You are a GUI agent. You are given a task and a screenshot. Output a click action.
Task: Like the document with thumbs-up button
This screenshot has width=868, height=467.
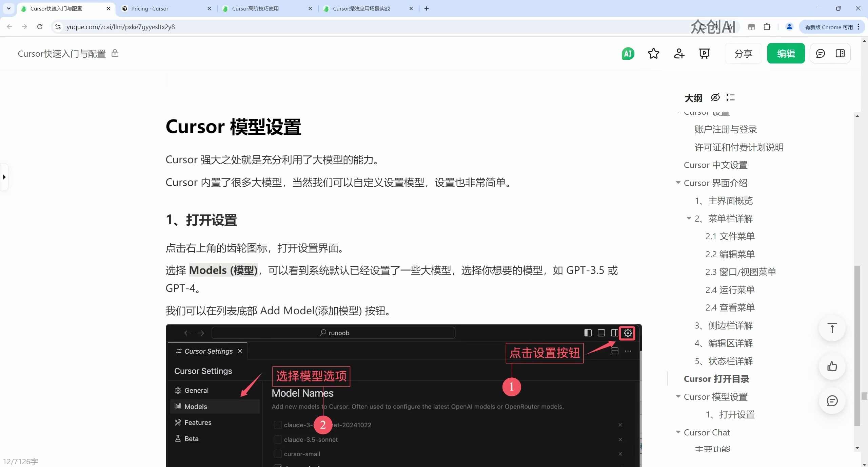(x=832, y=367)
